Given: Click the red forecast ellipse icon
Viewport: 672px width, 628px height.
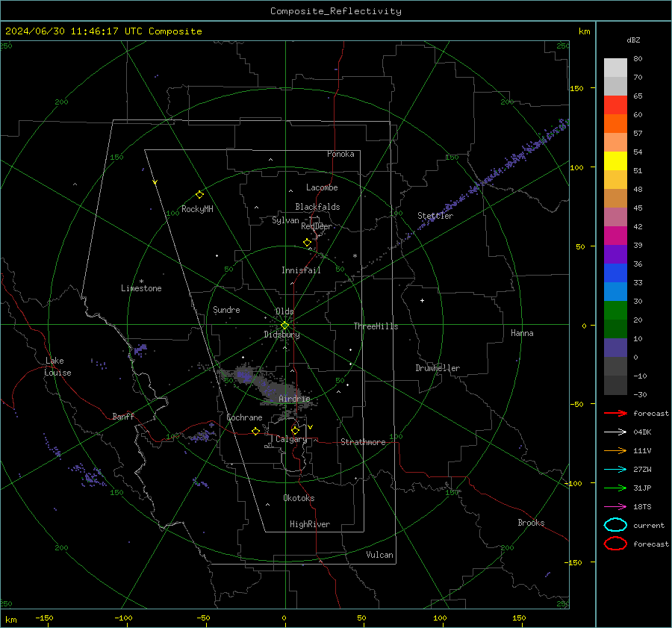Looking at the screenshot, I should tap(615, 544).
